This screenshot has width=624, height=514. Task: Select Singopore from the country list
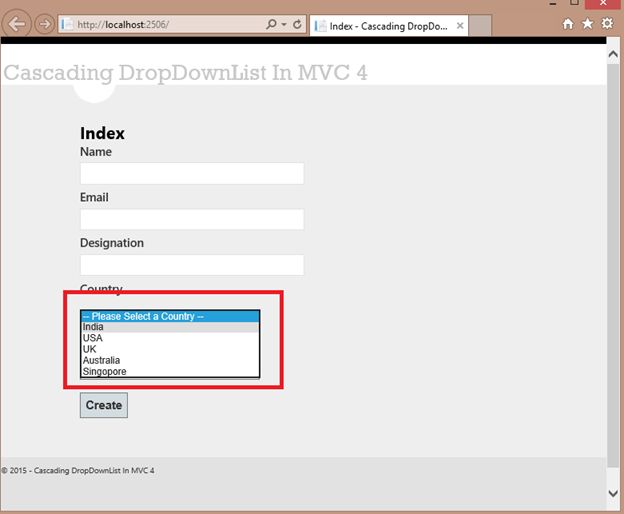click(x=170, y=371)
